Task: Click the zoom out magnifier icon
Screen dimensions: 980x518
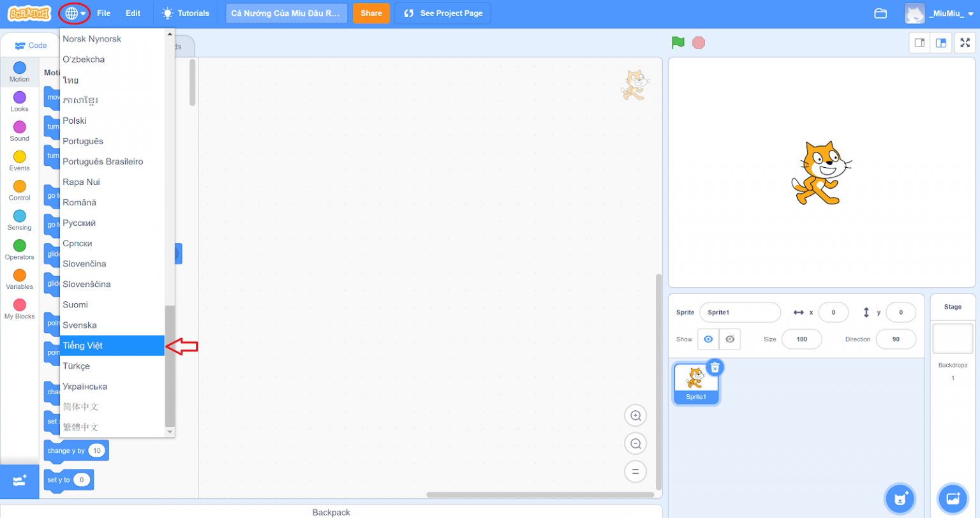Action: [635, 444]
